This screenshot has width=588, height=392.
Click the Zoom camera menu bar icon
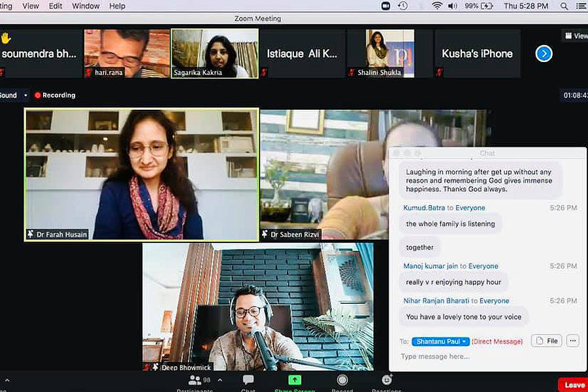click(x=386, y=6)
